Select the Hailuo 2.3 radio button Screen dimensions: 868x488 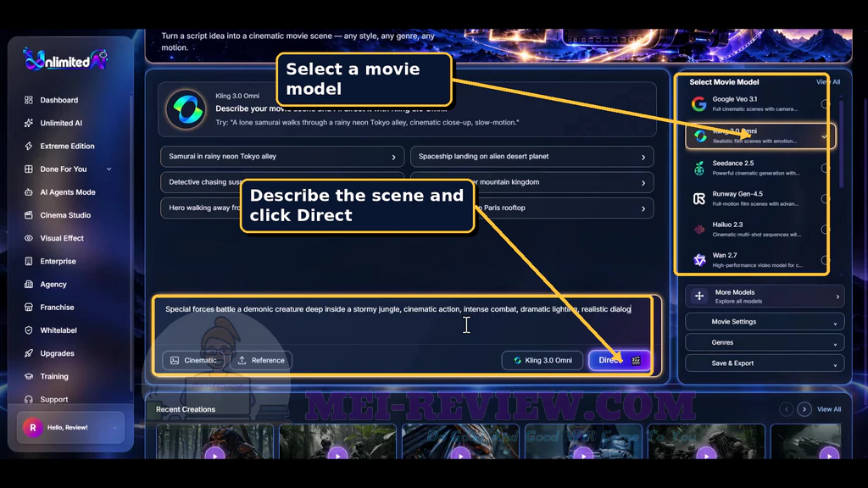(x=825, y=230)
